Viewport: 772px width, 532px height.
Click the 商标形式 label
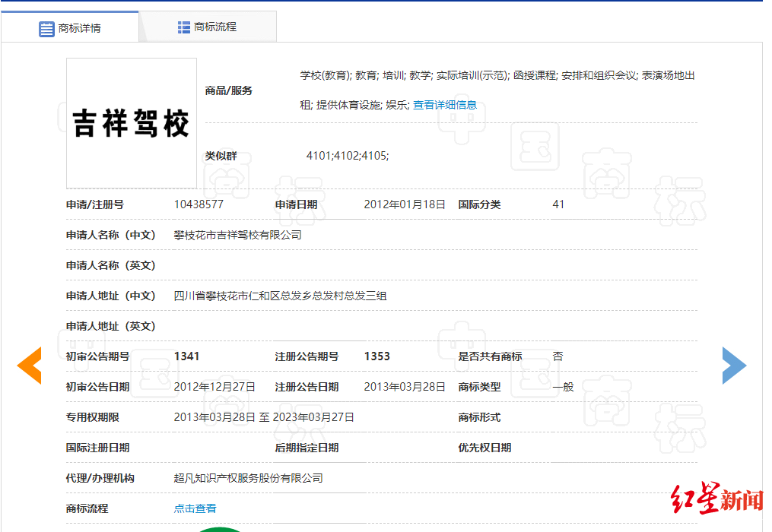(479, 417)
